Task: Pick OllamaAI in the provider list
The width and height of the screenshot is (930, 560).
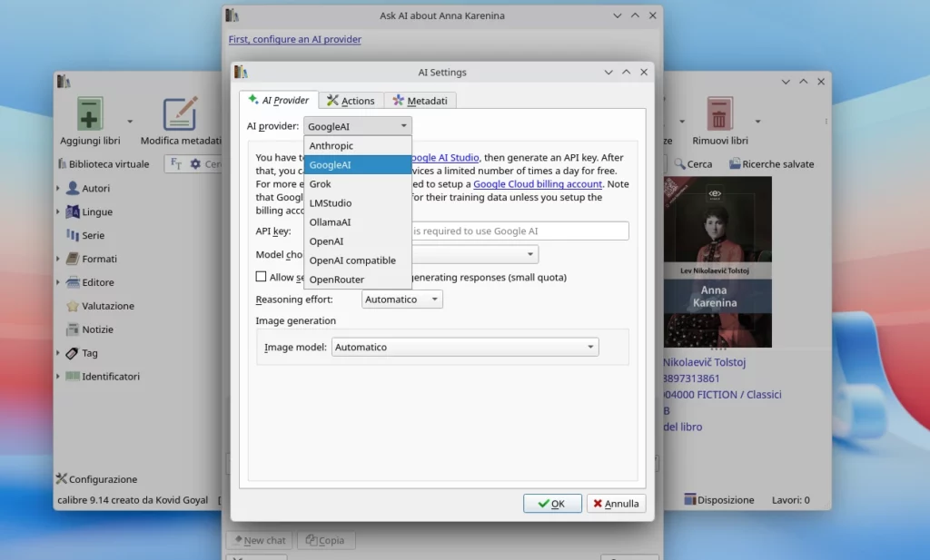Action: 357,222
